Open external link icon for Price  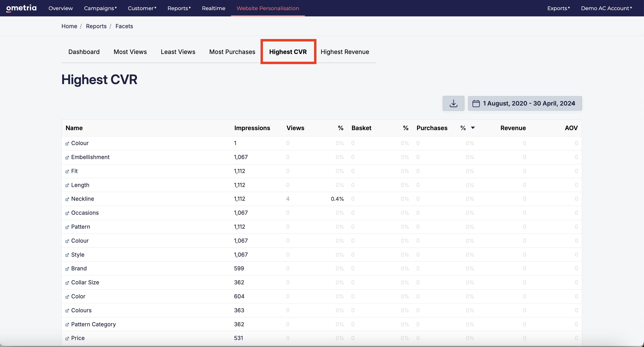[67, 339]
